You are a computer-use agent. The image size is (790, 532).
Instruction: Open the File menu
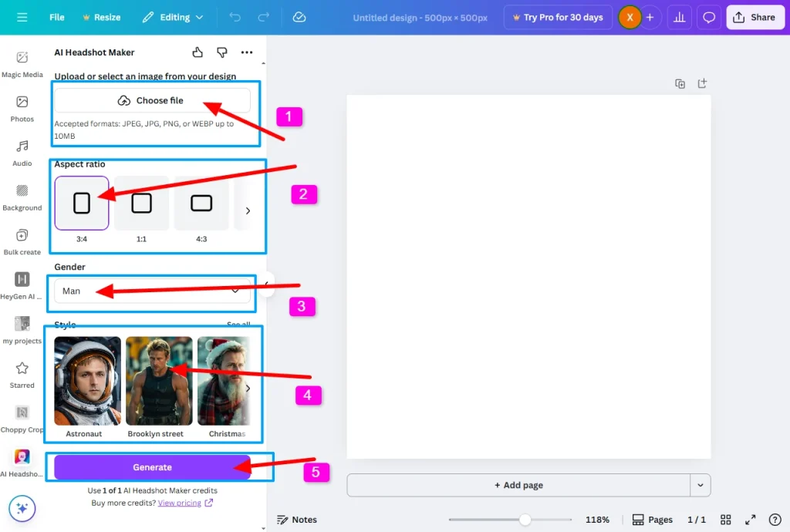tap(57, 17)
